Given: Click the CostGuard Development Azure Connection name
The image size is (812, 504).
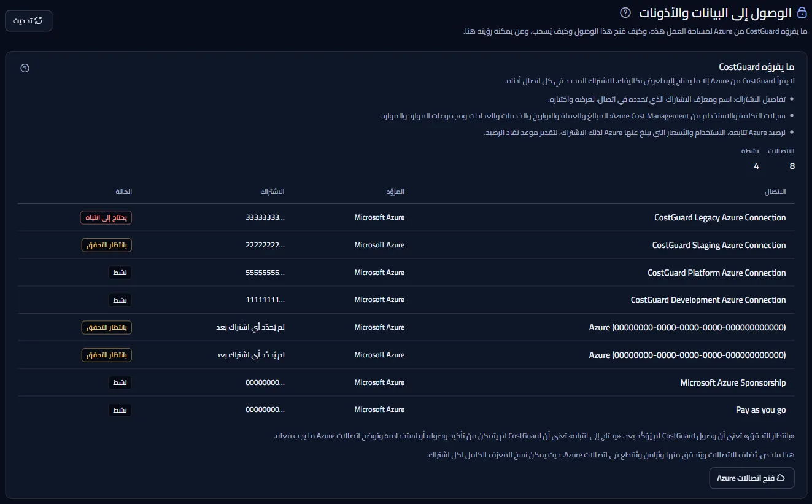Looking at the screenshot, I should (708, 300).
